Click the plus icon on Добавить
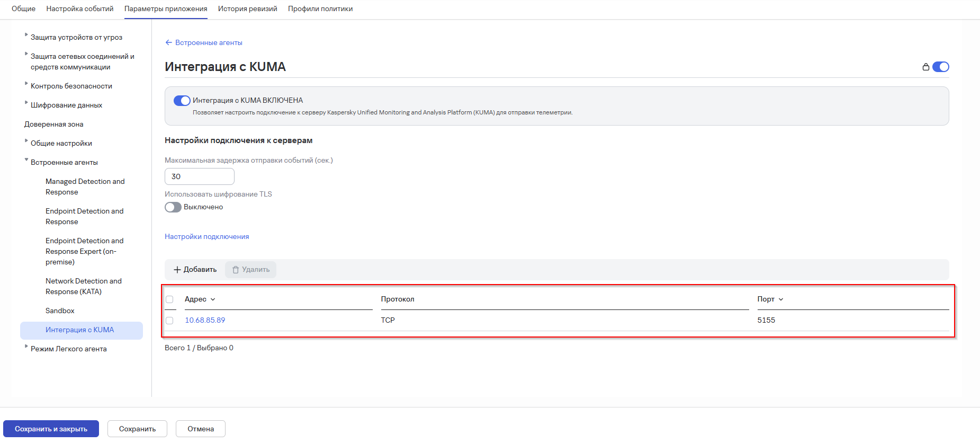The height and width of the screenshot is (443, 980). click(177, 270)
